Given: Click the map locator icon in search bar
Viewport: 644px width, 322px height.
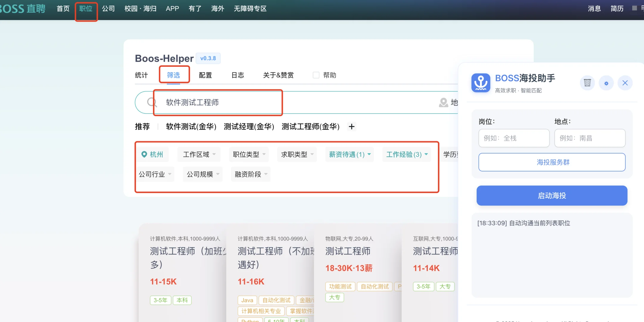Looking at the screenshot, I should [x=443, y=103].
